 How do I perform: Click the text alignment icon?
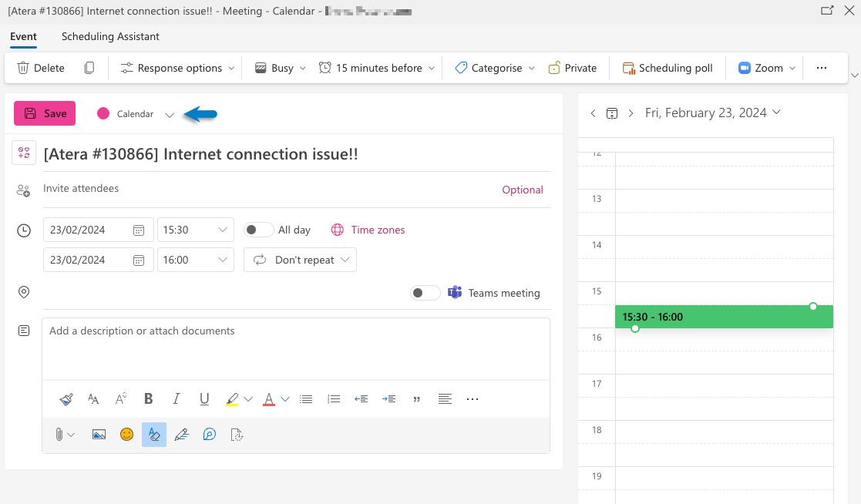point(445,399)
